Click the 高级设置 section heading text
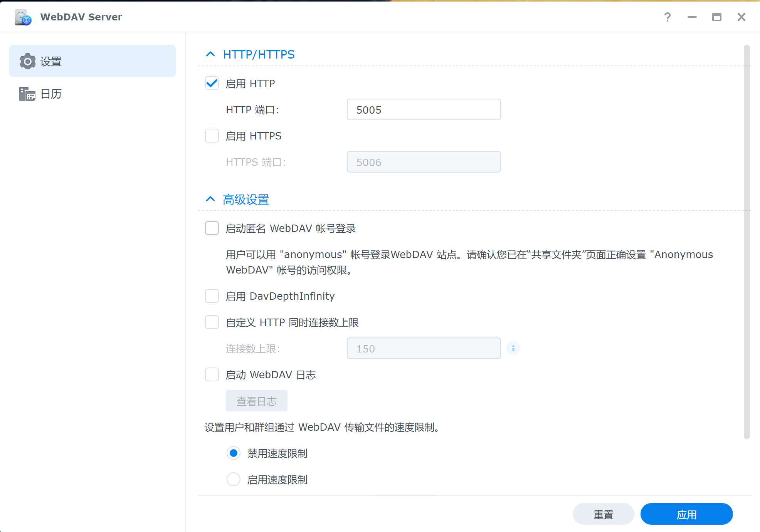Image resolution: width=760 pixels, height=532 pixels. (x=246, y=199)
